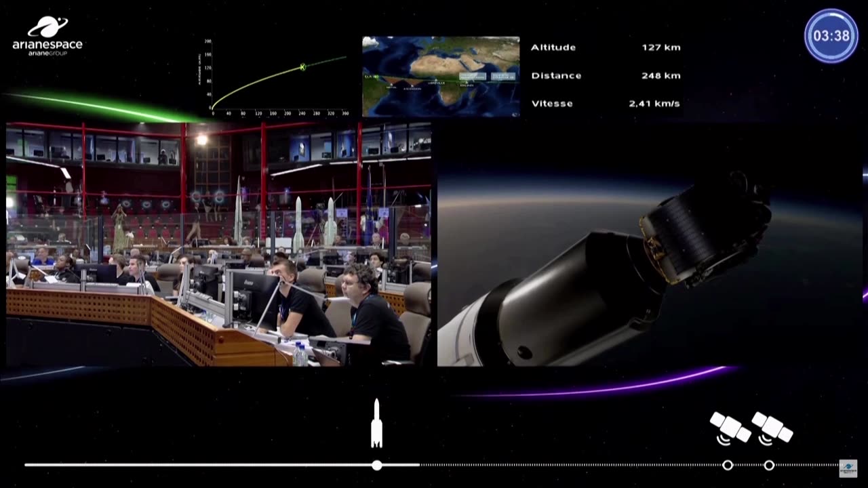Click the second satellite icon
Image resolution: width=868 pixels, height=488 pixels.
click(772, 428)
